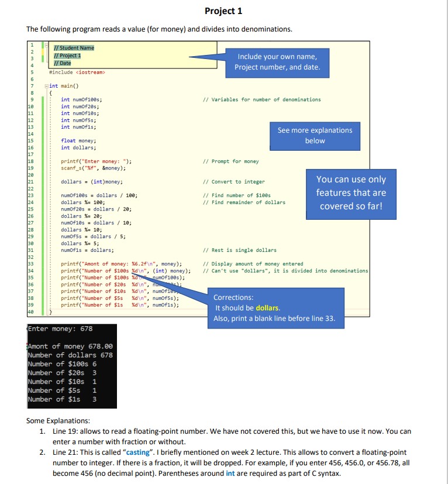Image resolution: width=448 pixels, height=484 pixels.
Task: Click console line 'Number of $20s 3'
Action: tap(63, 373)
